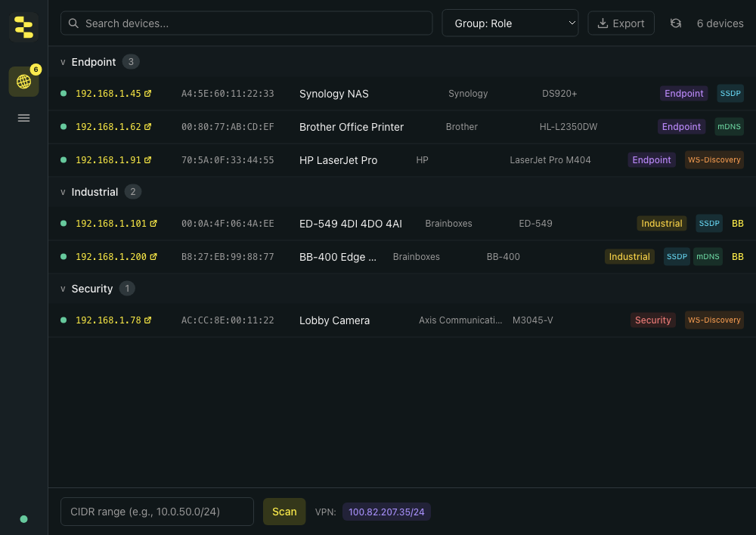Click Endpoint role tag on HP LaserJet row
Viewport: 756px width, 535px height.
[x=652, y=160]
